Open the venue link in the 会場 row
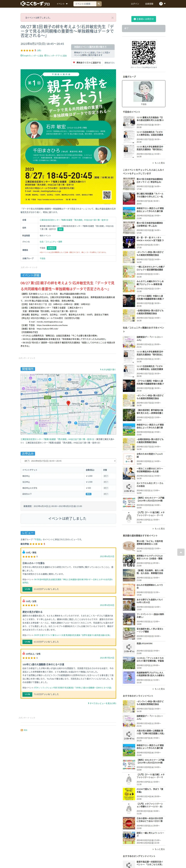 point(74,220)
